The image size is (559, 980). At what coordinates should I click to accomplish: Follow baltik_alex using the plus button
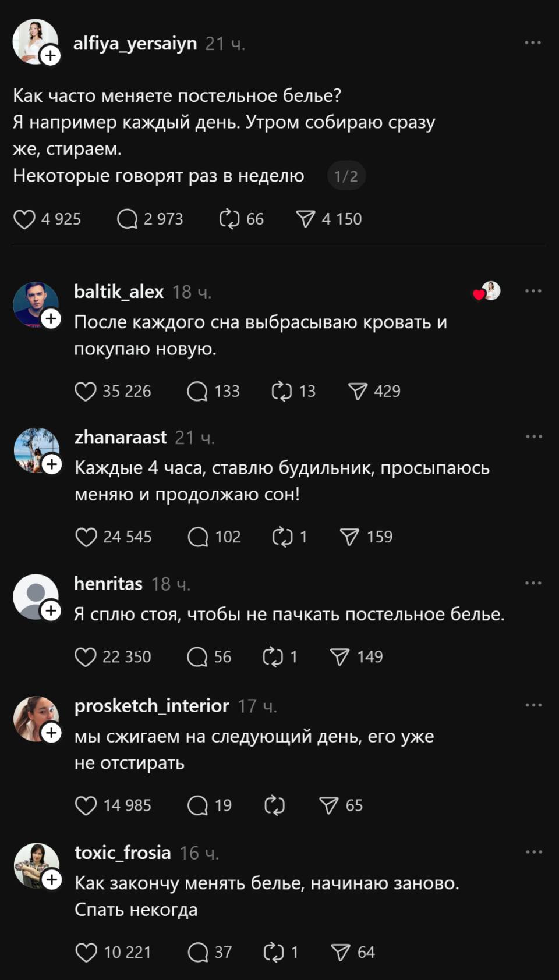coord(51,319)
